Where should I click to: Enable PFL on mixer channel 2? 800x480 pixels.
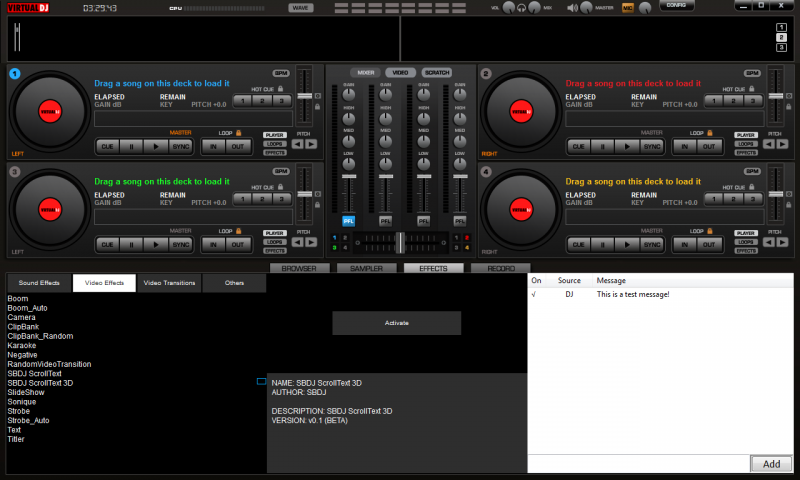coord(385,221)
